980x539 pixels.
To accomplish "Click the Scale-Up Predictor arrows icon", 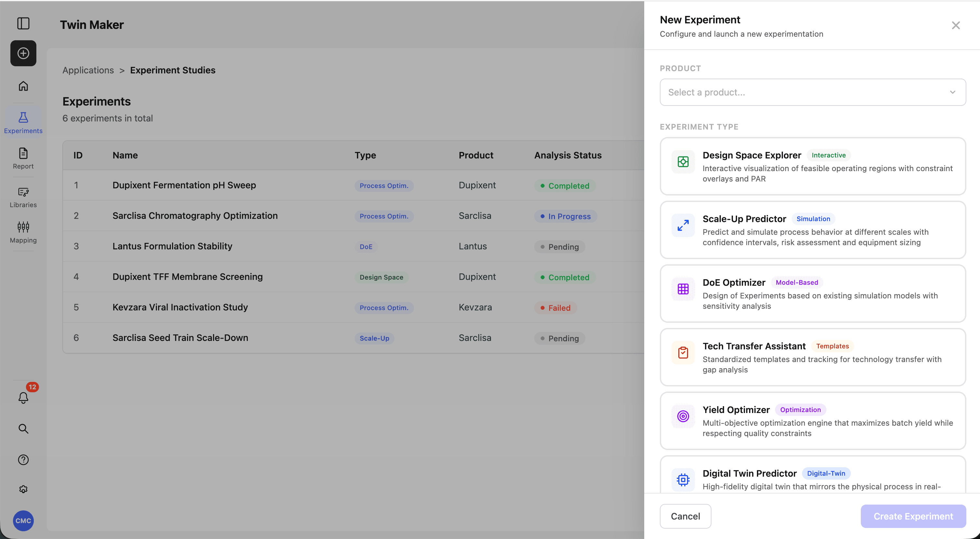I will pyautogui.click(x=683, y=225).
